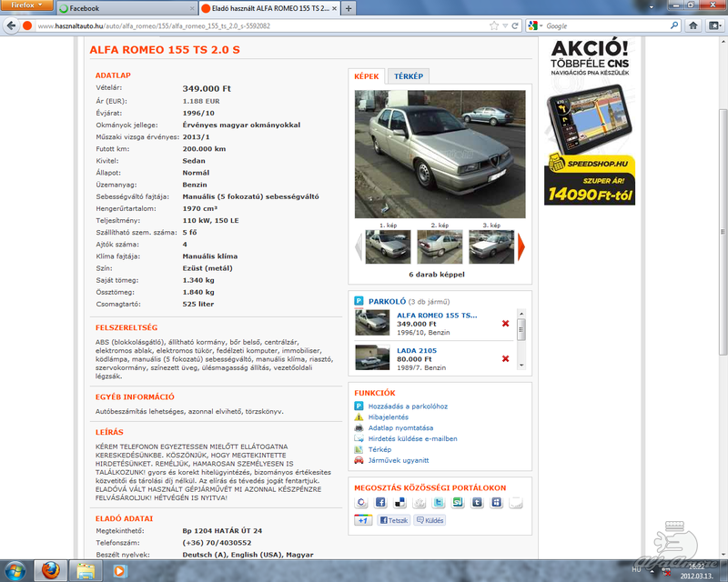The height and width of the screenshot is (582, 728).
Task: Open the new tab plus button
Action: click(x=349, y=8)
